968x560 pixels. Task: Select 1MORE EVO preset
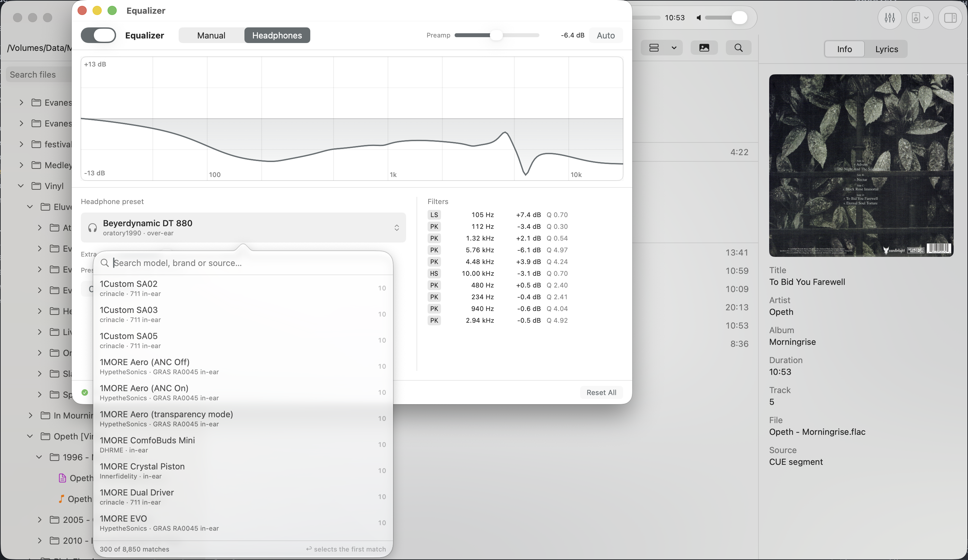[243, 523]
